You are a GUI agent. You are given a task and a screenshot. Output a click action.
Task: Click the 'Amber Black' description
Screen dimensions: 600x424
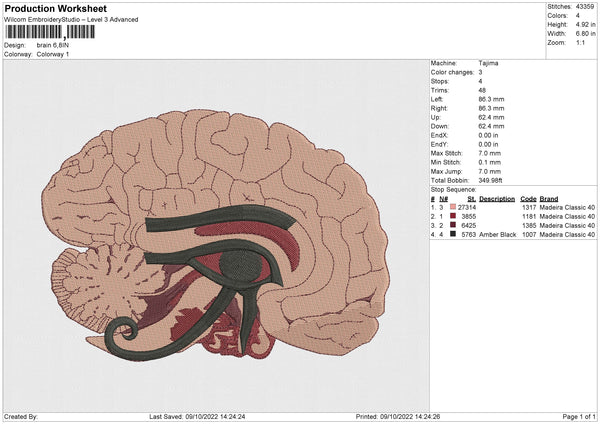pyautogui.click(x=497, y=235)
